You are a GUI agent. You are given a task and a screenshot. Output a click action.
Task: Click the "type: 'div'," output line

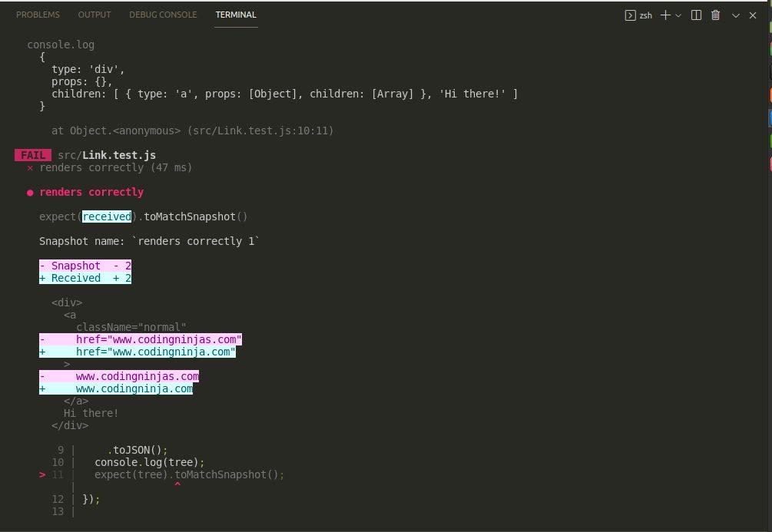pos(88,69)
